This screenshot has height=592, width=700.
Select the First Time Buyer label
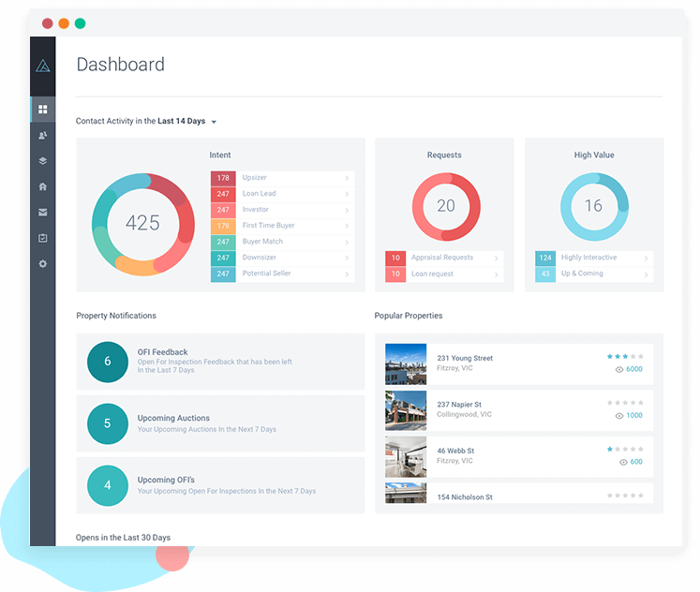(268, 226)
